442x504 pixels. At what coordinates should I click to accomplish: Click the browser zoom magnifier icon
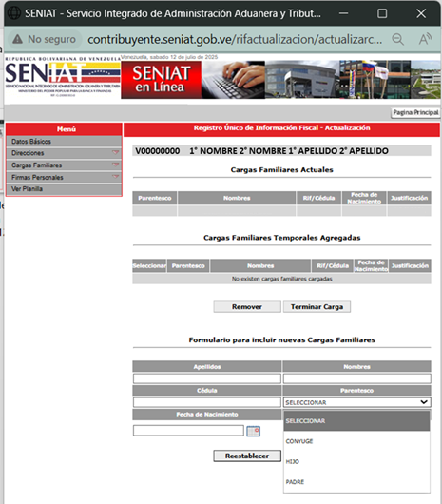[x=397, y=39]
